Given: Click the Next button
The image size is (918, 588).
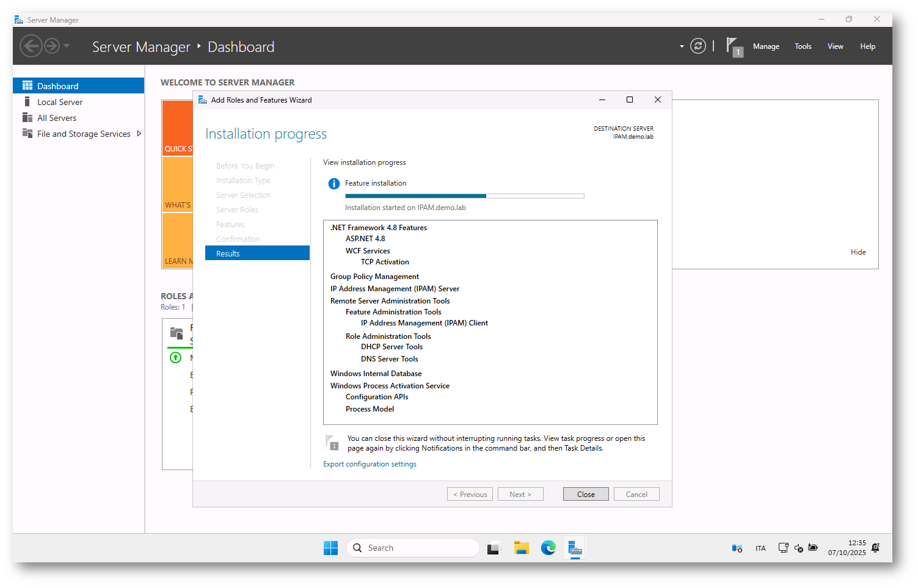Looking at the screenshot, I should 520,494.
